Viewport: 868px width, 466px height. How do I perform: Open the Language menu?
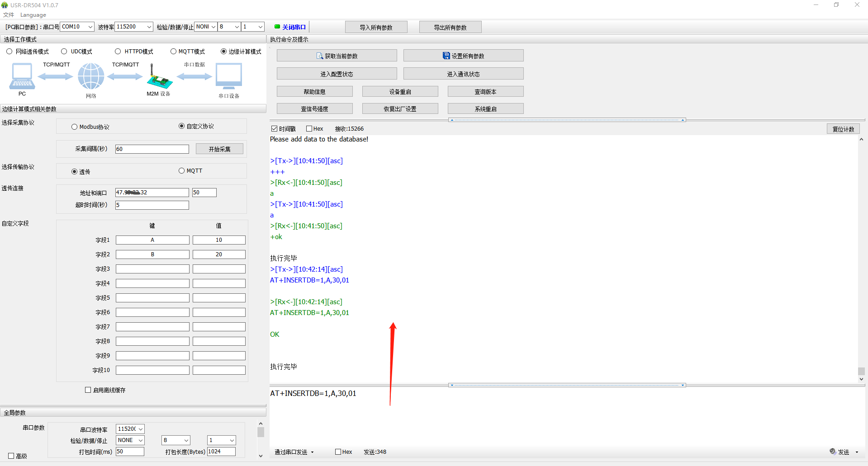click(x=33, y=15)
